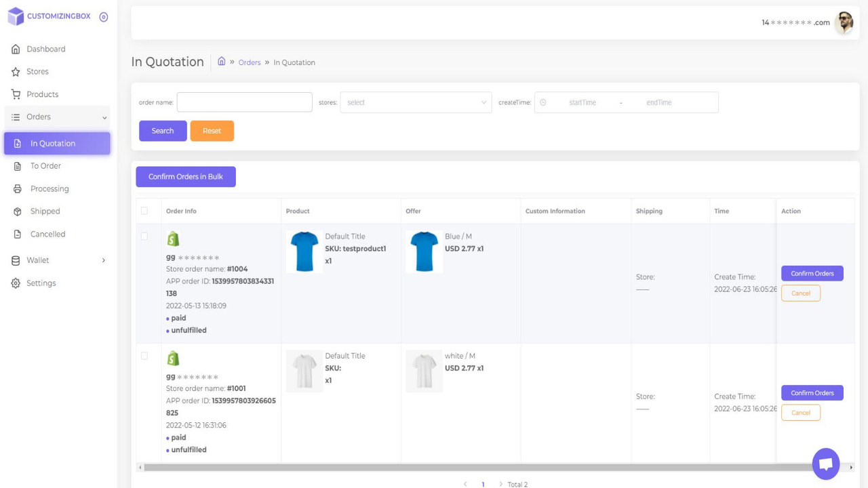Open Settings from the sidebar
This screenshot has height=488, width=868.
tap(41, 283)
